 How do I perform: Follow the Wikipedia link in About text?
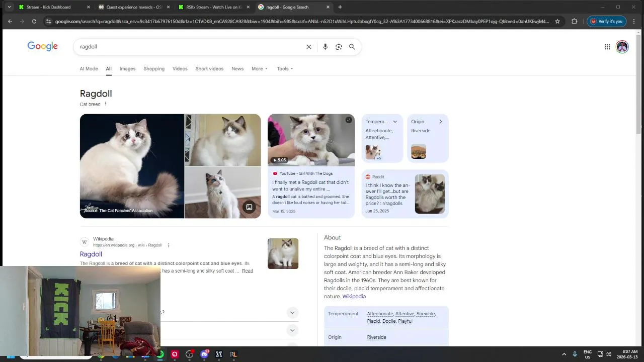354,297
